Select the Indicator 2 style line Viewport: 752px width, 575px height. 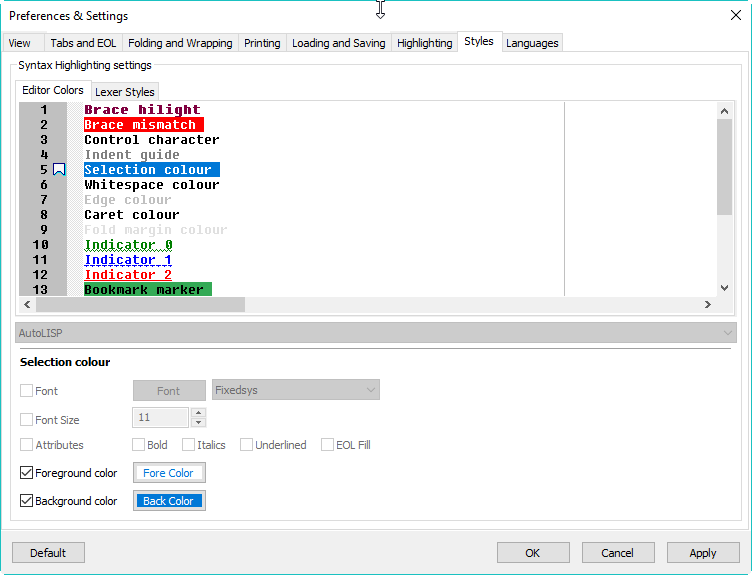128,274
